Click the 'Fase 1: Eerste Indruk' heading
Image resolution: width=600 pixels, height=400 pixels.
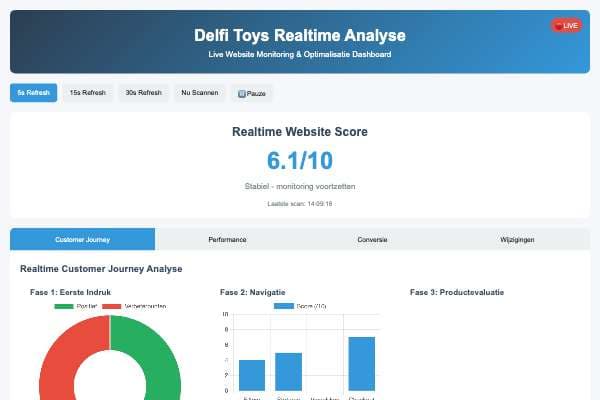70,292
